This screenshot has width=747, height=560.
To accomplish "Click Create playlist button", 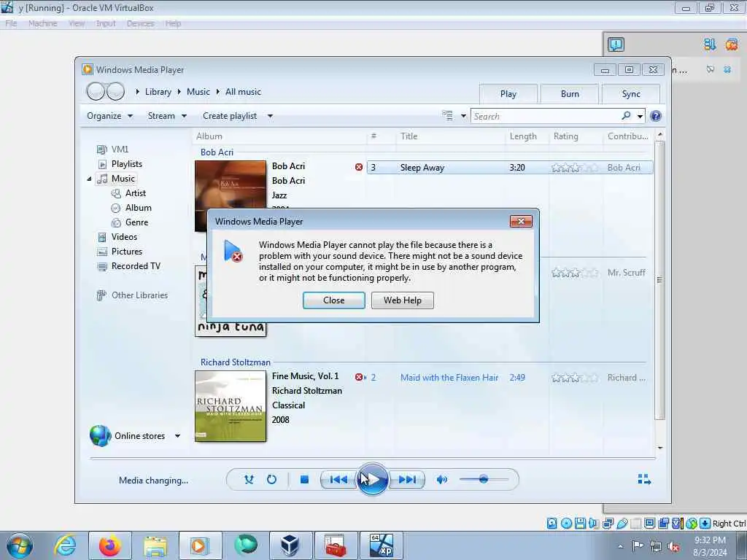I will point(230,116).
